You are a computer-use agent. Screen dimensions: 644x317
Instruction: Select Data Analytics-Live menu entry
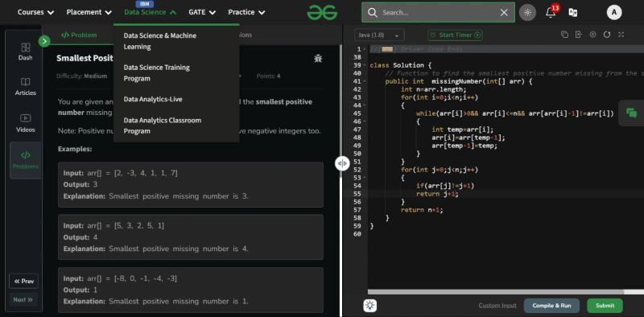153,100
